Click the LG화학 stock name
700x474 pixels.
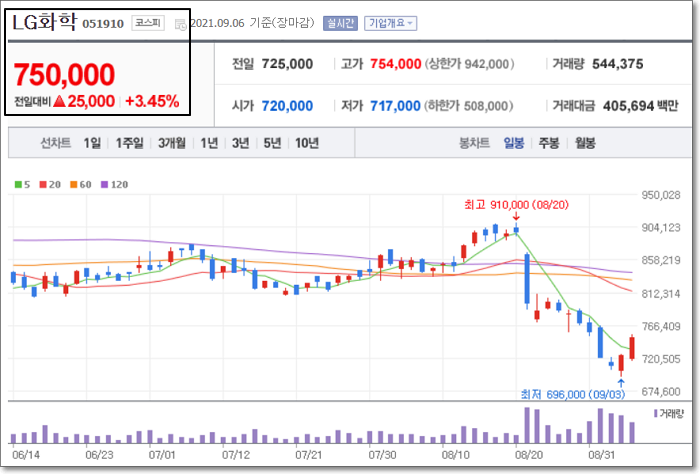pos(45,22)
